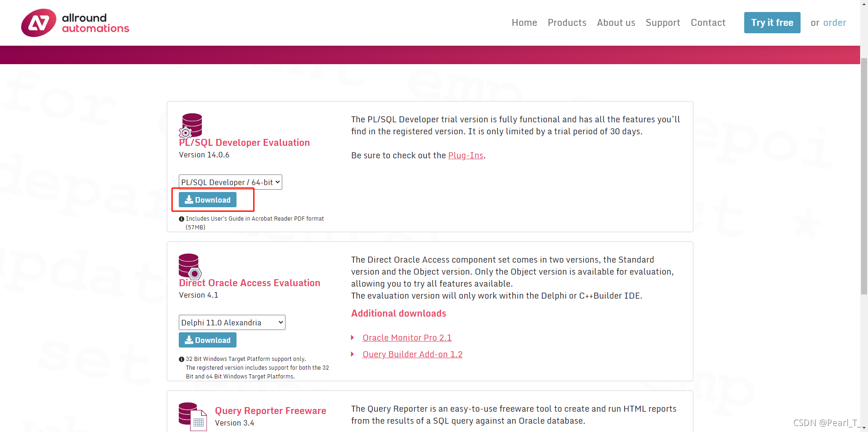Download Direct Oracle Access Evaluation
This screenshot has height=432, width=868.
click(x=208, y=340)
